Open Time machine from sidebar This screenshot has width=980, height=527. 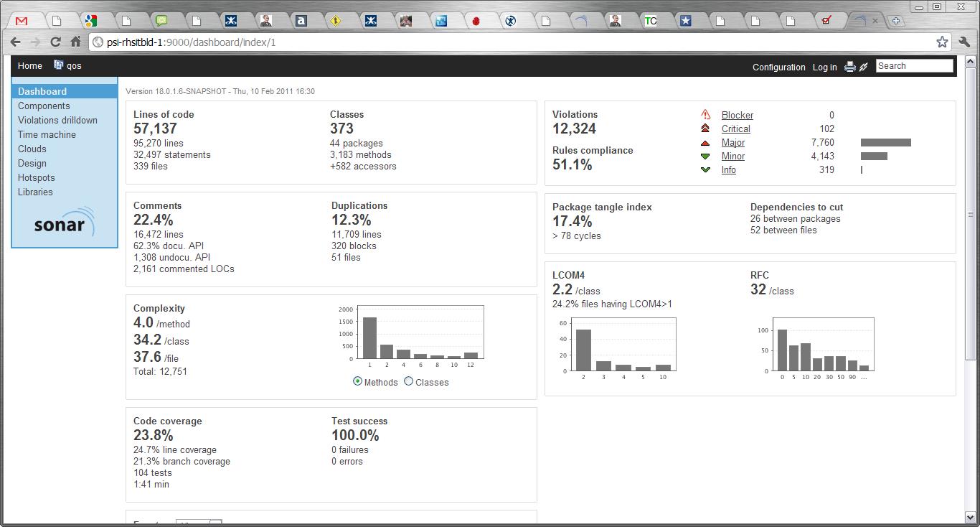[47, 134]
